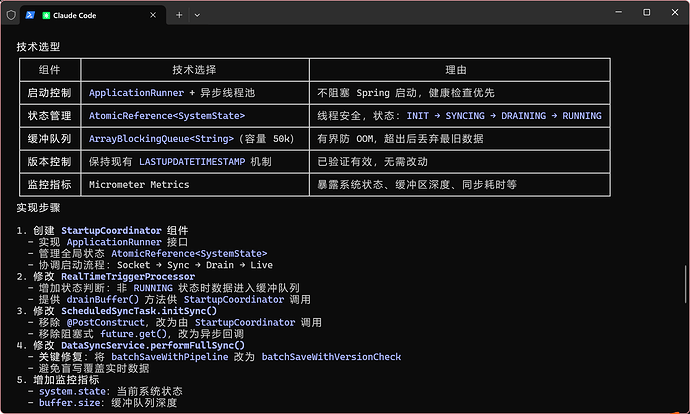Screen dimensions: 690x414
Task: Click batchSaveWithPipeline in step 4
Action: (169, 357)
